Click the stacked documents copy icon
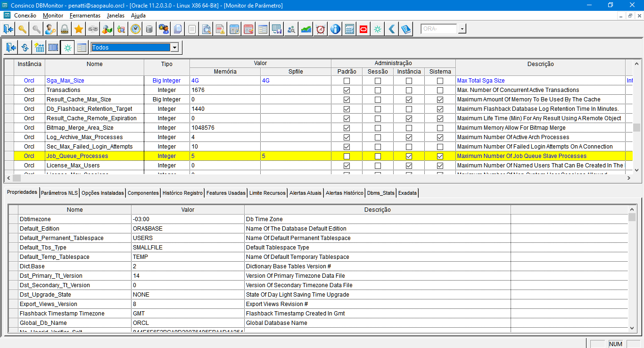644x348 pixels. point(178,29)
